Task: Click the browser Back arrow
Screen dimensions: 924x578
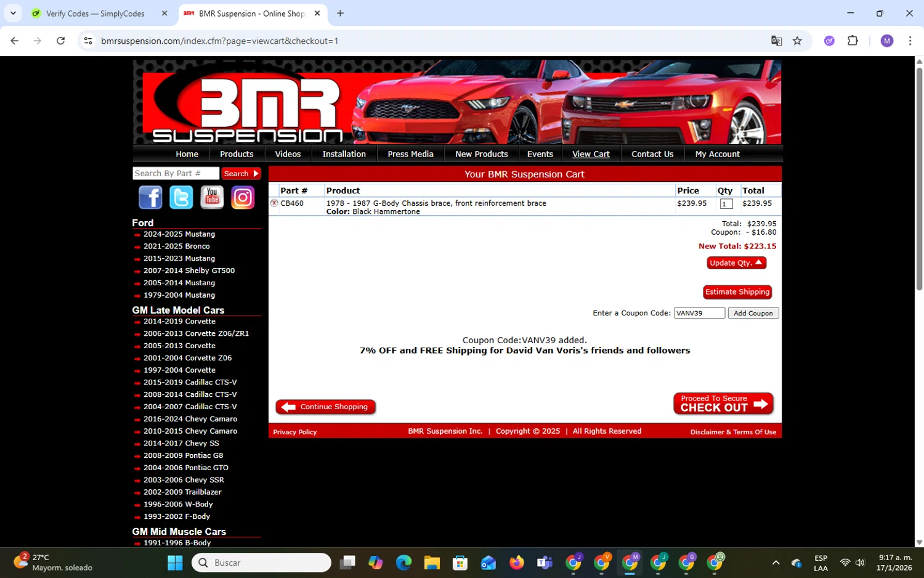Action: 15,41
